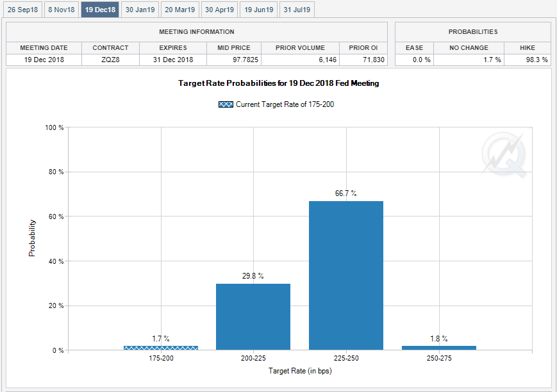Viewport: 557px width, 392px height.
Task: Switch to the 20 Mar19 tab
Action: tap(179, 10)
